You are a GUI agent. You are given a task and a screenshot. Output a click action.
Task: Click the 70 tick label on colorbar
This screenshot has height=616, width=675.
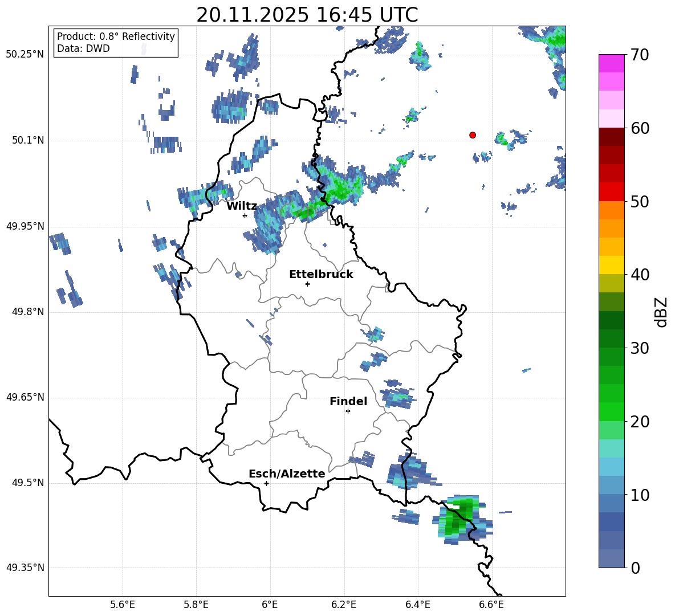point(640,55)
